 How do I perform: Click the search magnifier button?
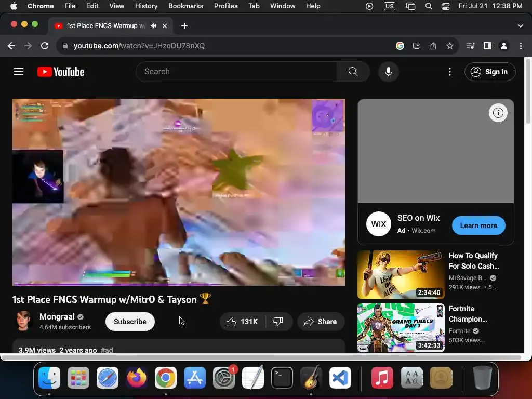pyautogui.click(x=353, y=72)
